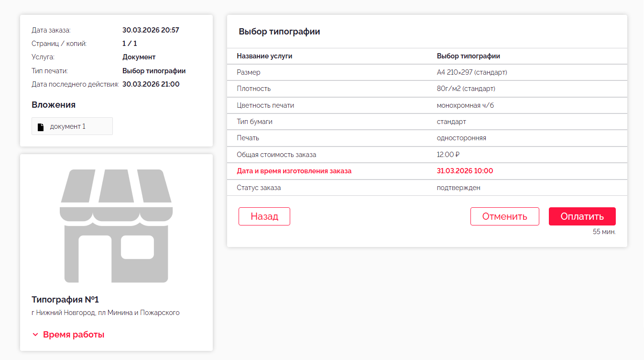Select the Типография №1 title
This screenshot has height=360, width=644.
65,300
